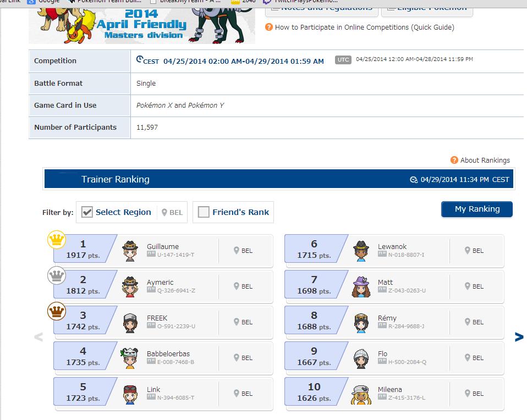Screen dimensions: 527x420
Task: Click the ID card icon under Guillaume
Action: coord(151,254)
